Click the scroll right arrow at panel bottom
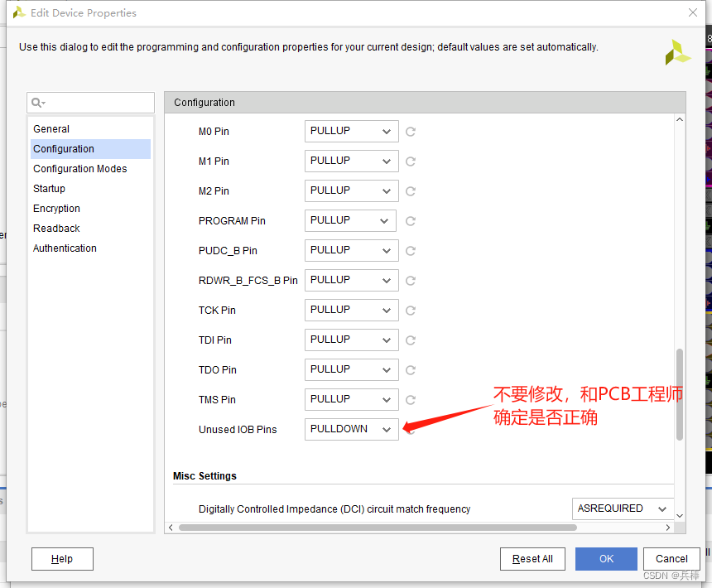 668,528
